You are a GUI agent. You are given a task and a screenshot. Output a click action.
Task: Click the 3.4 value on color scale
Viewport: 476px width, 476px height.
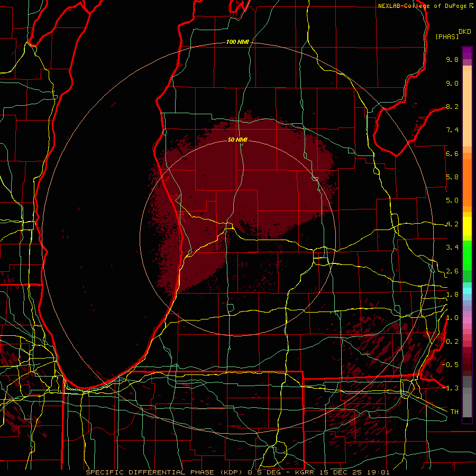452,248
